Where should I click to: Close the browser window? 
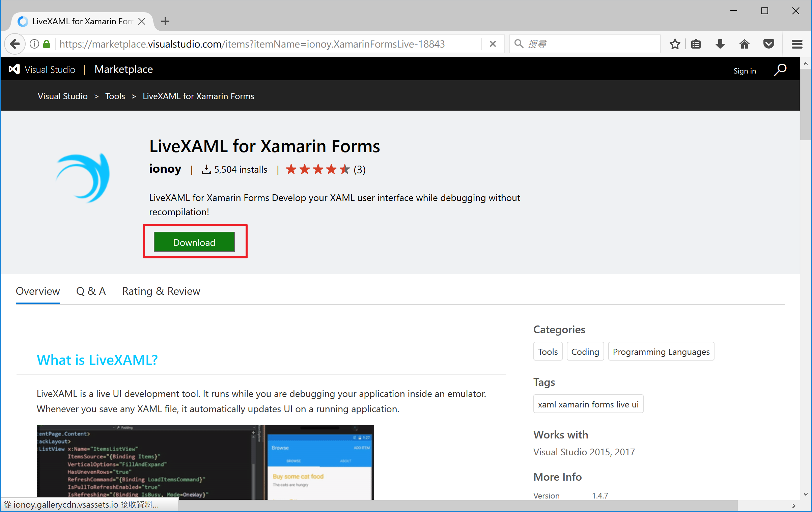pos(795,11)
